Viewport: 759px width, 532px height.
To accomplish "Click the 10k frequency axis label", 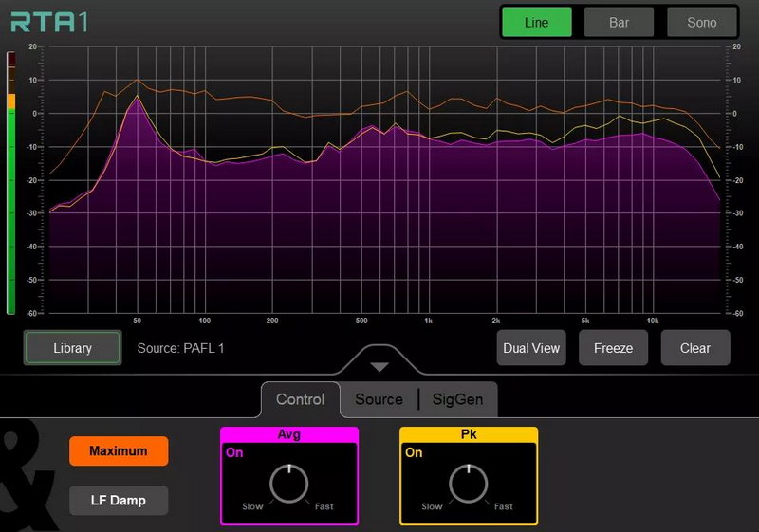I will (x=653, y=321).
